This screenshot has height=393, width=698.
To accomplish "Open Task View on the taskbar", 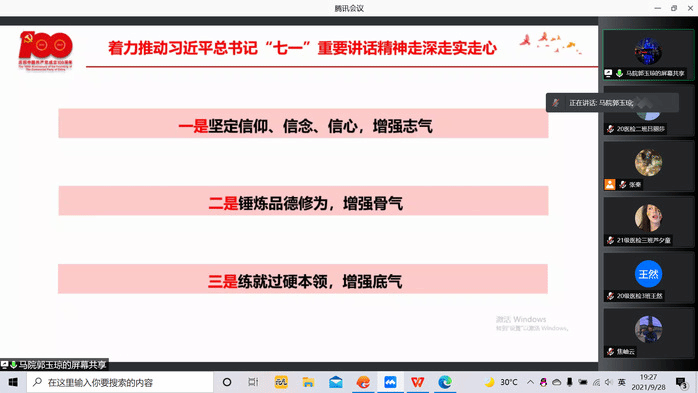I will pyautogui.click(x=253, y=382).
